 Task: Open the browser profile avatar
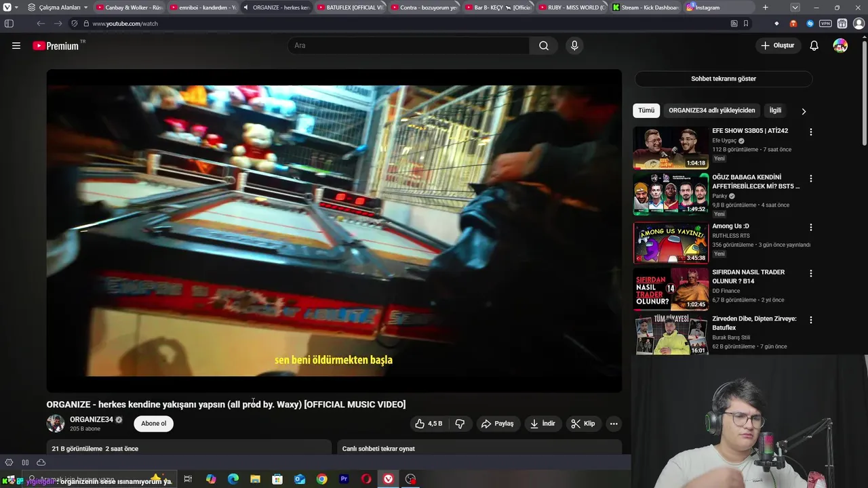pos(859,23)
